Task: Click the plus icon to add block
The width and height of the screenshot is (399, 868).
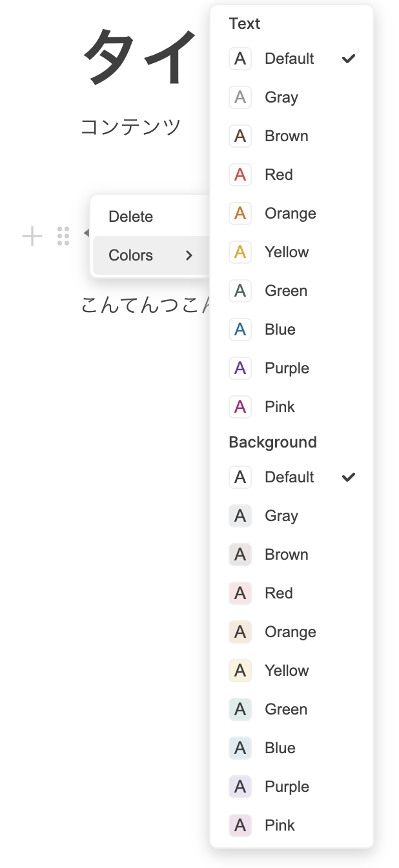Action: coord(32,237)
